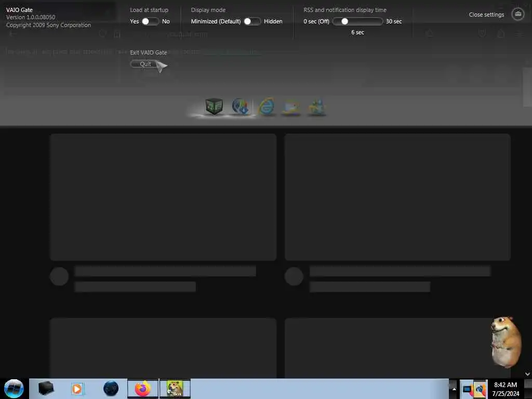Select the 'Hidden' display mode label
Screen dimensions: 532x399
(x=273, y=21)
